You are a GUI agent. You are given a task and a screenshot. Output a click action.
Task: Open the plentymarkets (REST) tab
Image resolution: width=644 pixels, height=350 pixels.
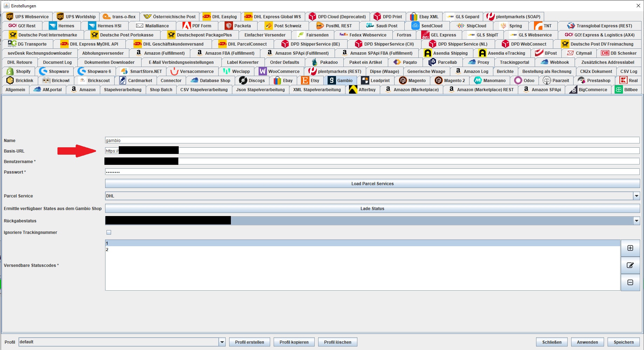[x=335, y=71]
